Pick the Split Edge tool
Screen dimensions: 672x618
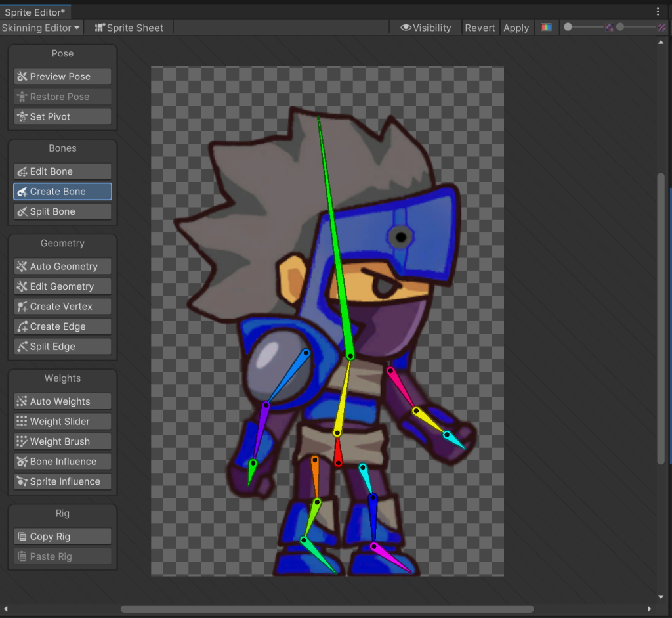tap(62, 347)
